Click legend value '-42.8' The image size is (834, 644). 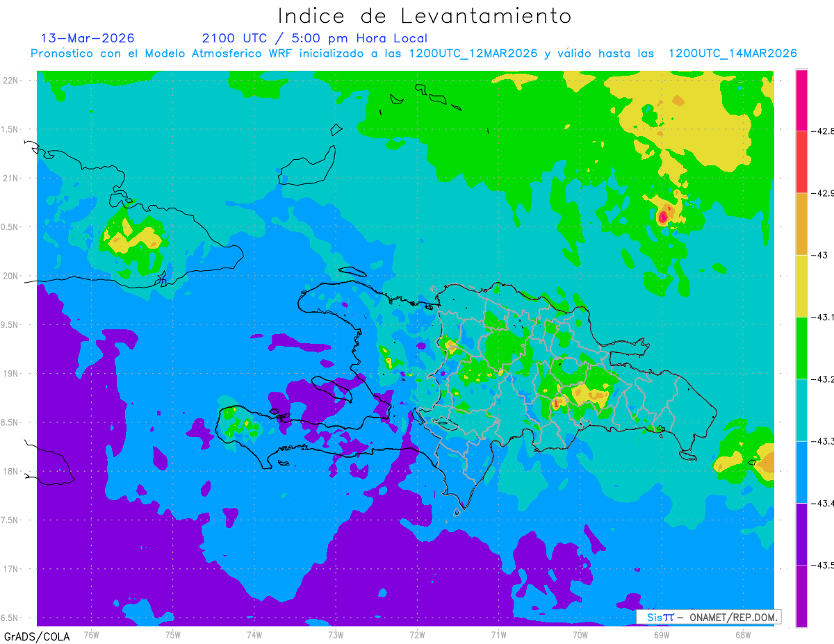point(823,131)
